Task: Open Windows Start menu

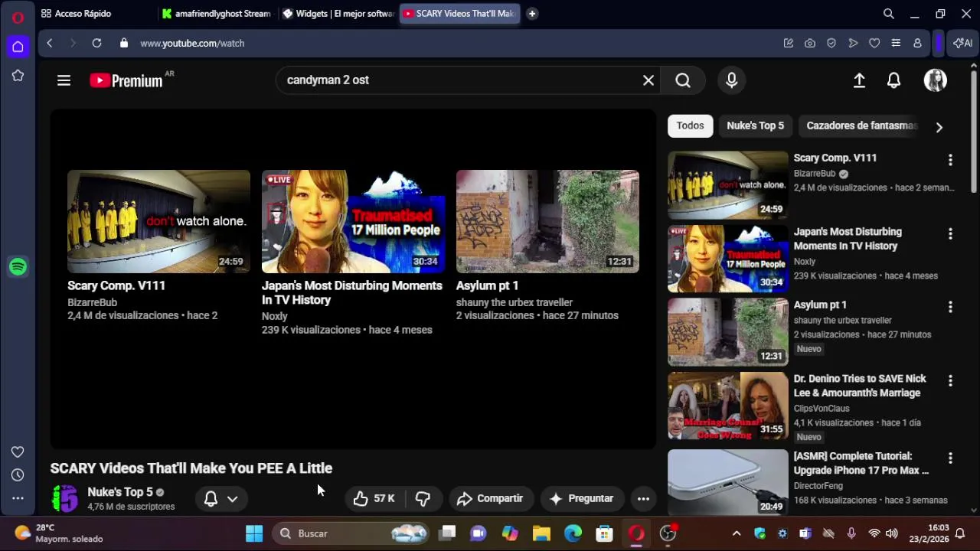Action: tap(254, 533)
